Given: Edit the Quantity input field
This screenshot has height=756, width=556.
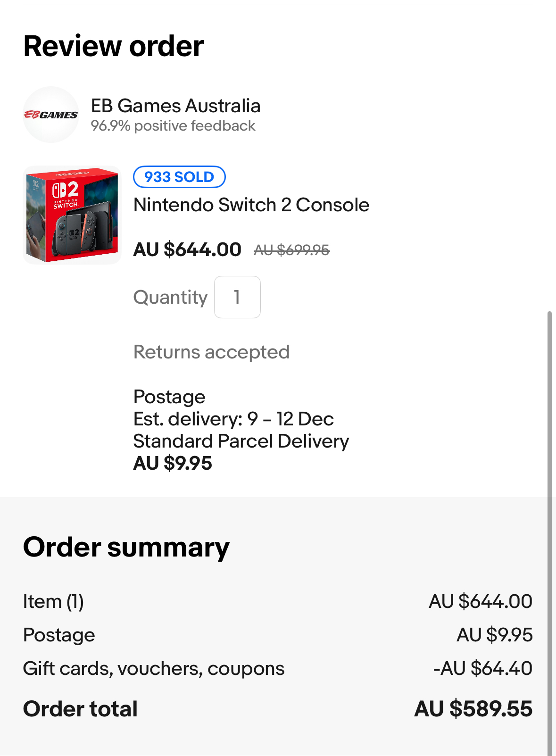Looking at the screenshot, I should [237, 297].
